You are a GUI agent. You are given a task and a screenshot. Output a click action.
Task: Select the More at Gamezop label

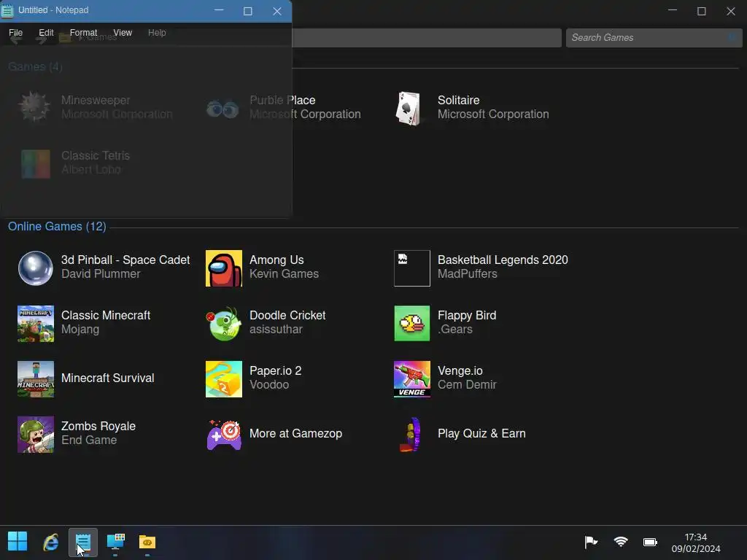point(296,433)
